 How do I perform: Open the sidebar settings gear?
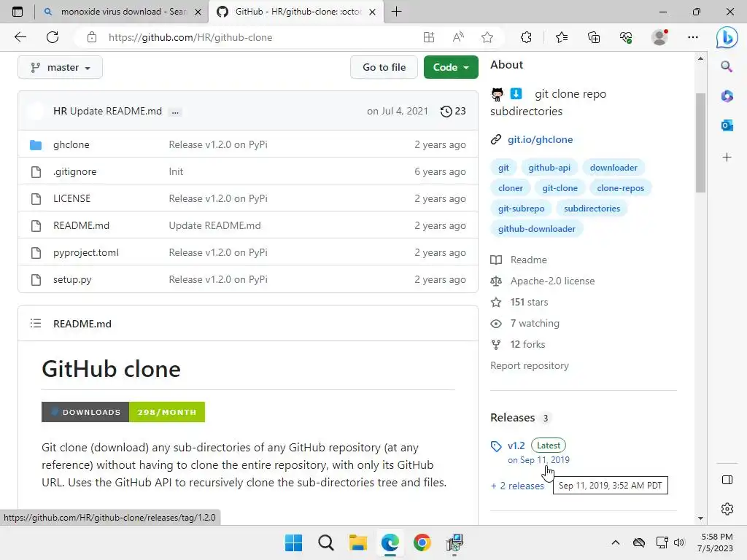[727, 508]
